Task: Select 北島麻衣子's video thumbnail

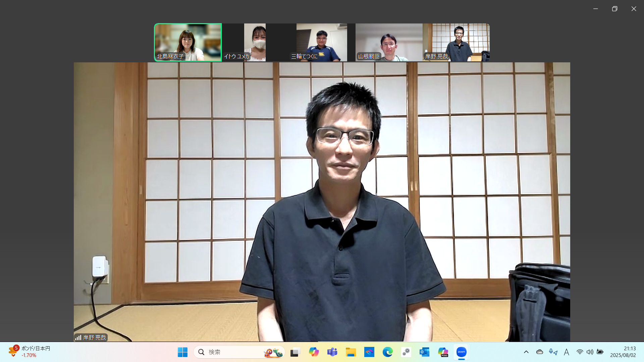Action: pos(188,42)
